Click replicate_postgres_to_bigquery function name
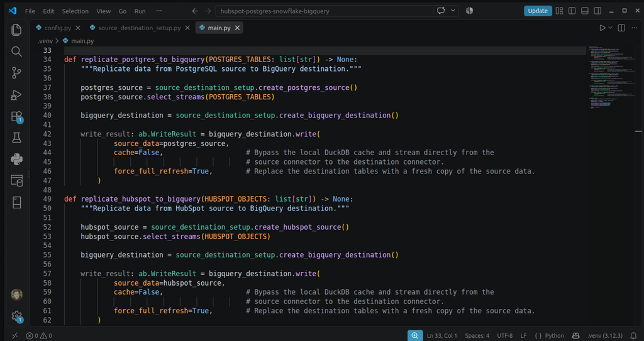The width and height of the screenshot is (644, 341). [143, 60]
